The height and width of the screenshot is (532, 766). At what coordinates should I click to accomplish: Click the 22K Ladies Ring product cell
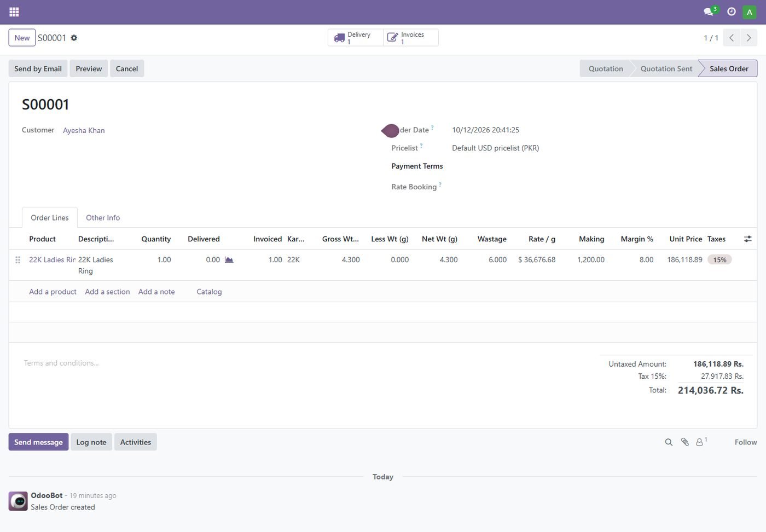[52, 259]
